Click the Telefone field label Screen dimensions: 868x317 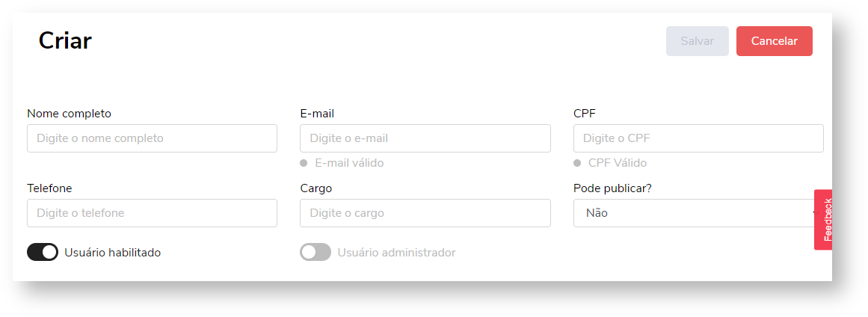tap(49, 188)
